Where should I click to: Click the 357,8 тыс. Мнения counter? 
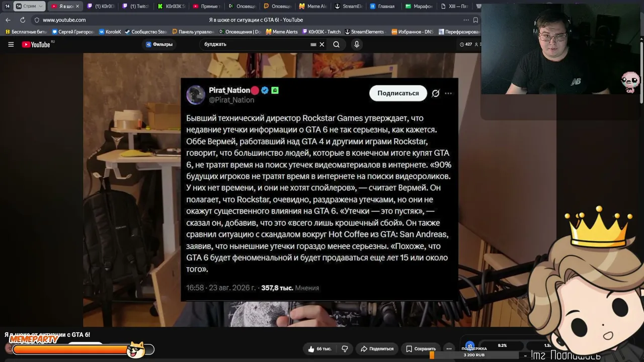[x=290, y=288]
